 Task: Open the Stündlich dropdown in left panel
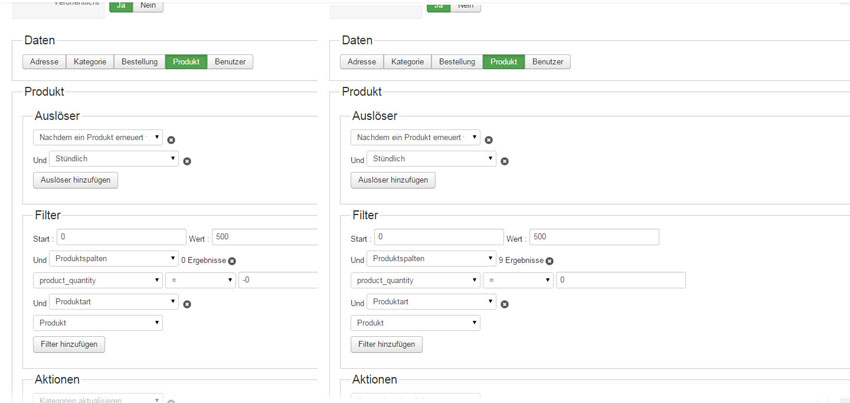pos(114,159)
